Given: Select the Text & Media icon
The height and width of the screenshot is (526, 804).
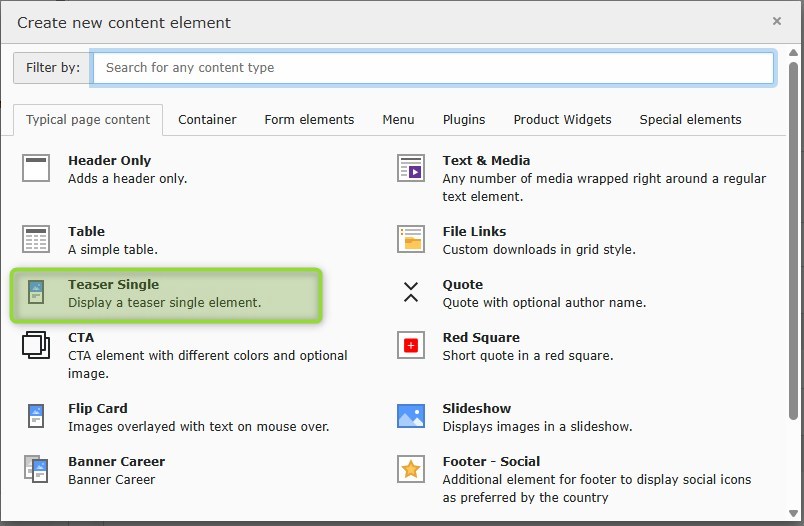Looking at the screenshot, I should tap(411, 168).
